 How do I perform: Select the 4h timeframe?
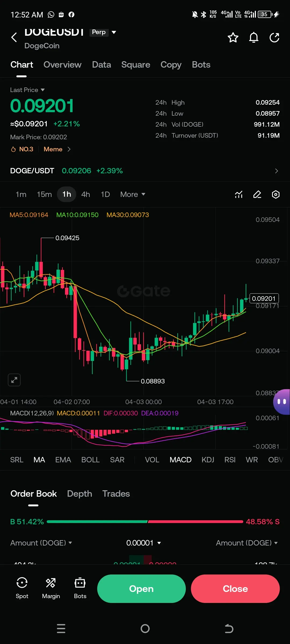tap(86, 194)
